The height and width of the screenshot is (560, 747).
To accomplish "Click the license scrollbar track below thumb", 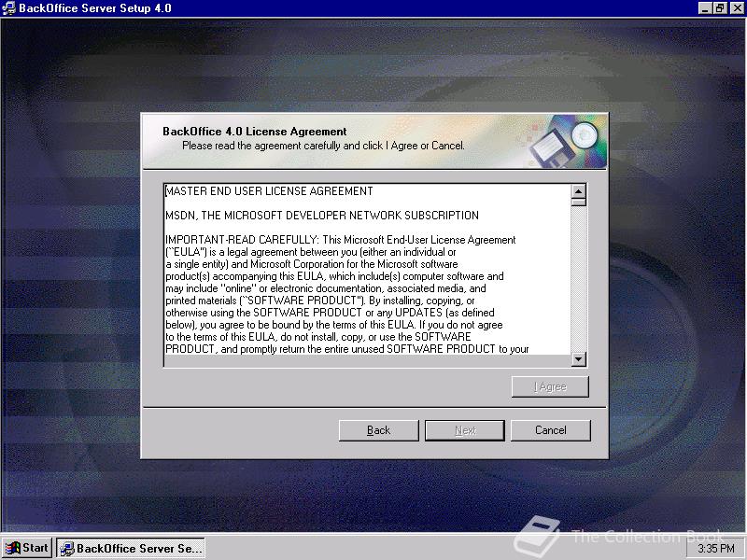I will [x=578, y=279].
